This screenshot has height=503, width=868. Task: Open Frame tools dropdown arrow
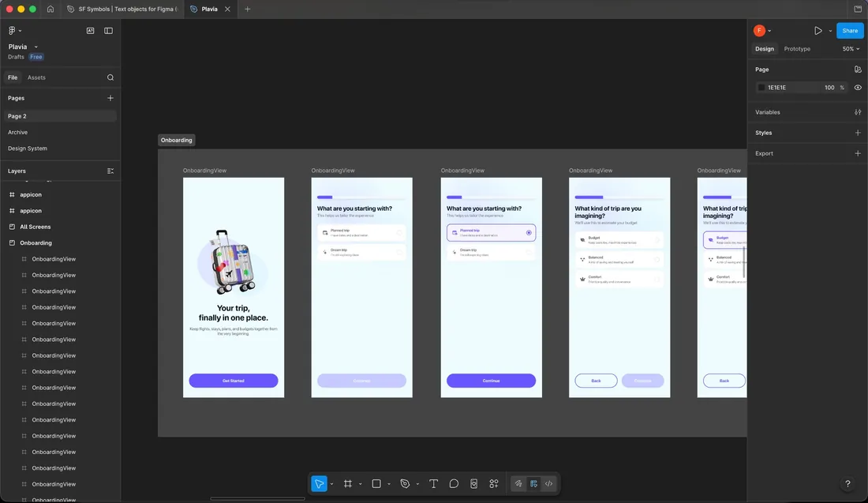click(x=360, y=484)
